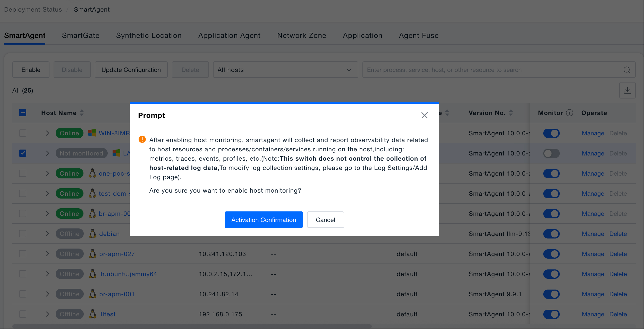Click the orange warning icon in the prompt
The width and height of the screenshot is (644, 329).
tap(142, 139)
